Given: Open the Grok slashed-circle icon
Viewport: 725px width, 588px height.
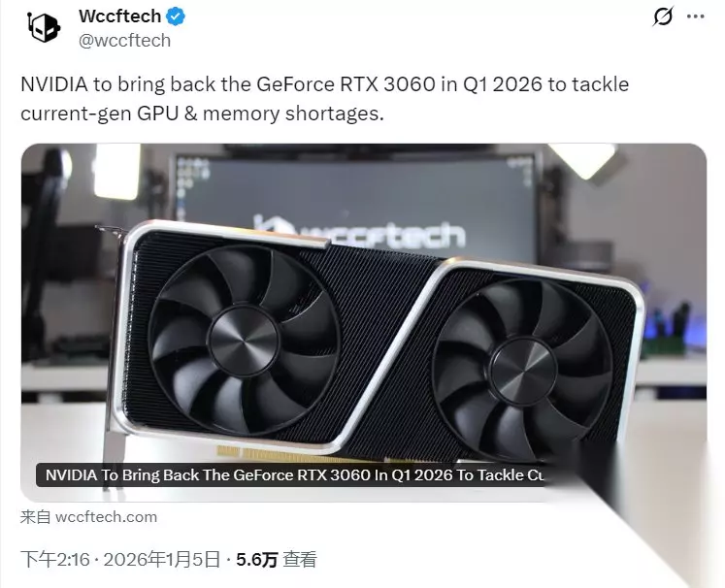Looking at the screenshot, I should coord(663,16).
